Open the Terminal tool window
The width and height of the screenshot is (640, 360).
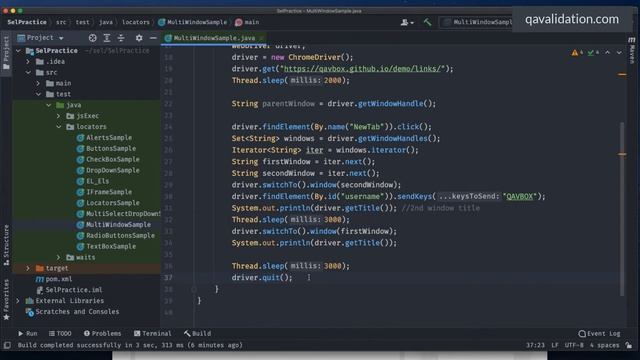click(153, 333)
